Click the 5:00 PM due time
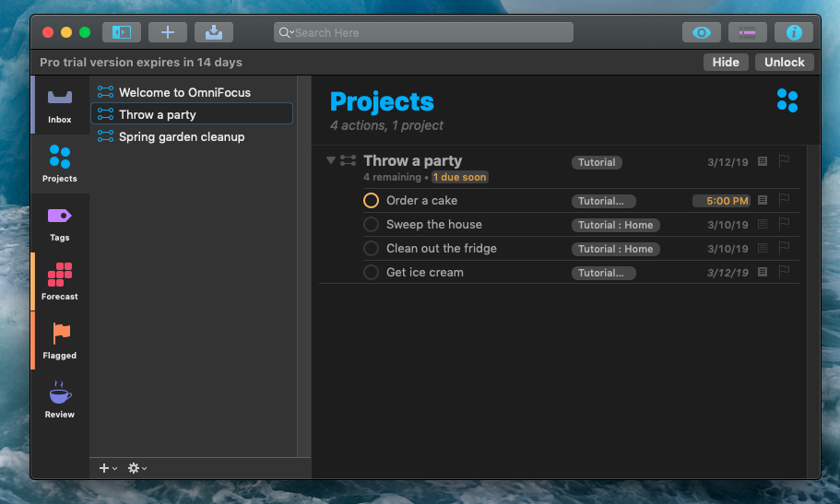The width and height of the screenshot is (840, 504). 721,201
